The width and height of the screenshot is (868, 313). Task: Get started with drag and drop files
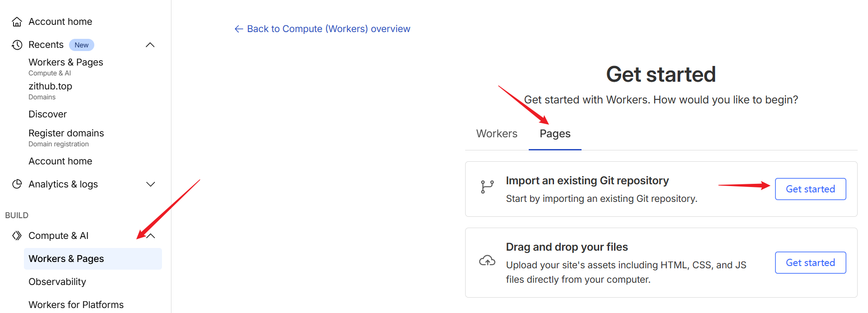coord(810,262)
